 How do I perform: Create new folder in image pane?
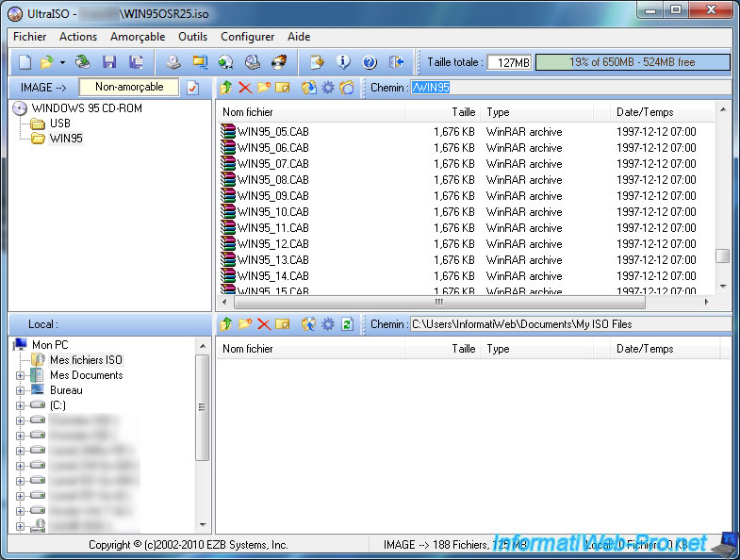tap(264, 88)
